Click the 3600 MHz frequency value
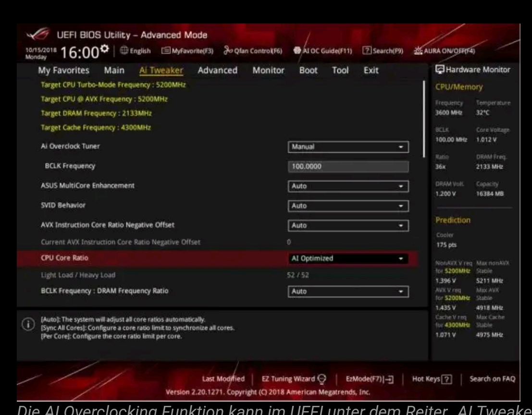The height and width of the screenshot is (415, 532). (x=448, y=112)
